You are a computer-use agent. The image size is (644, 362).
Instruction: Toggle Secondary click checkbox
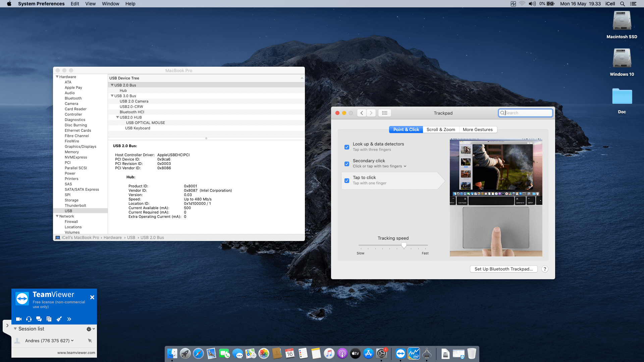point(347,164)
